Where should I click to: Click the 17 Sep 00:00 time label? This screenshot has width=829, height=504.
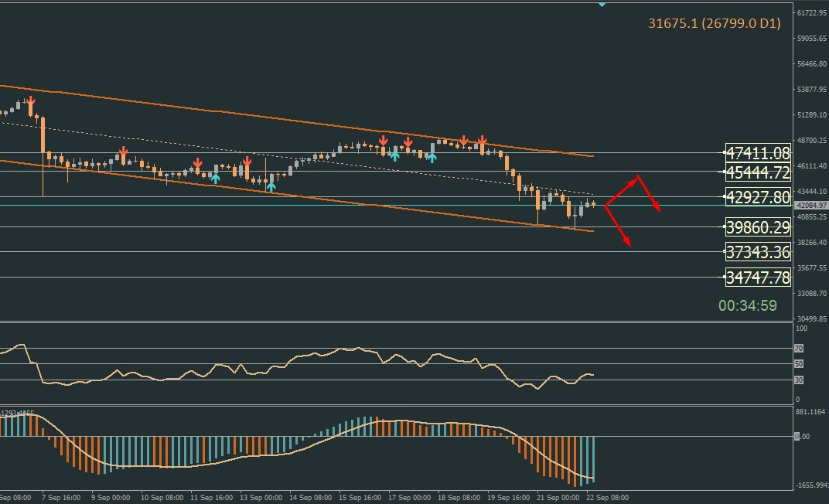point(409,497)
